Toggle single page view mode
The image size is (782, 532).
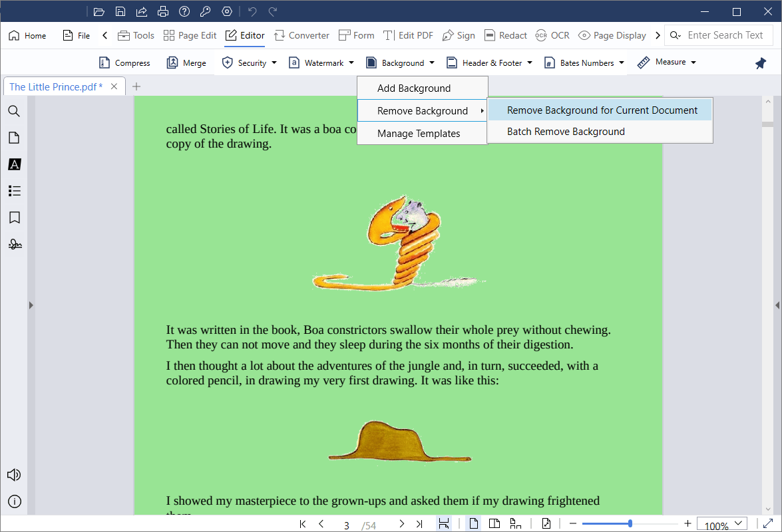(x=473, y=523)
